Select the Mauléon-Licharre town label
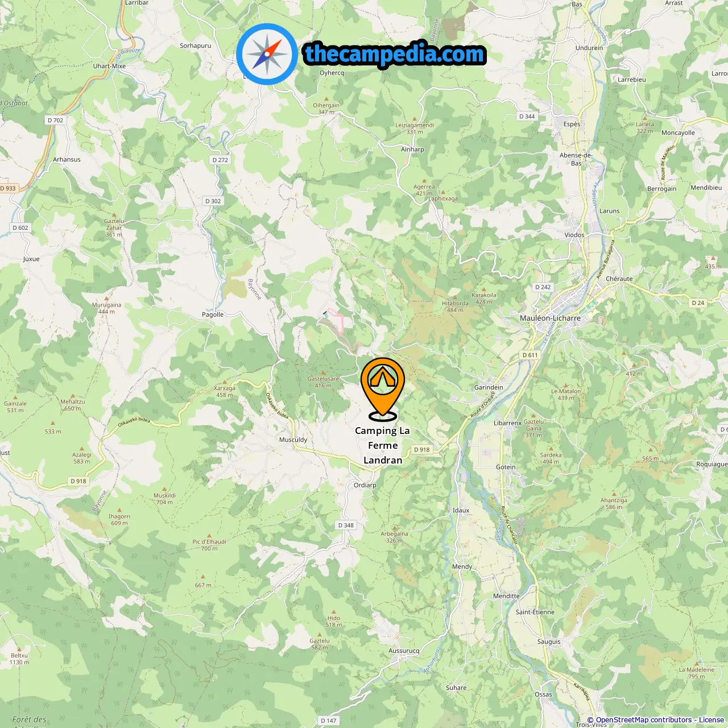This screenshot has height=728, width=728. (550, 318)
